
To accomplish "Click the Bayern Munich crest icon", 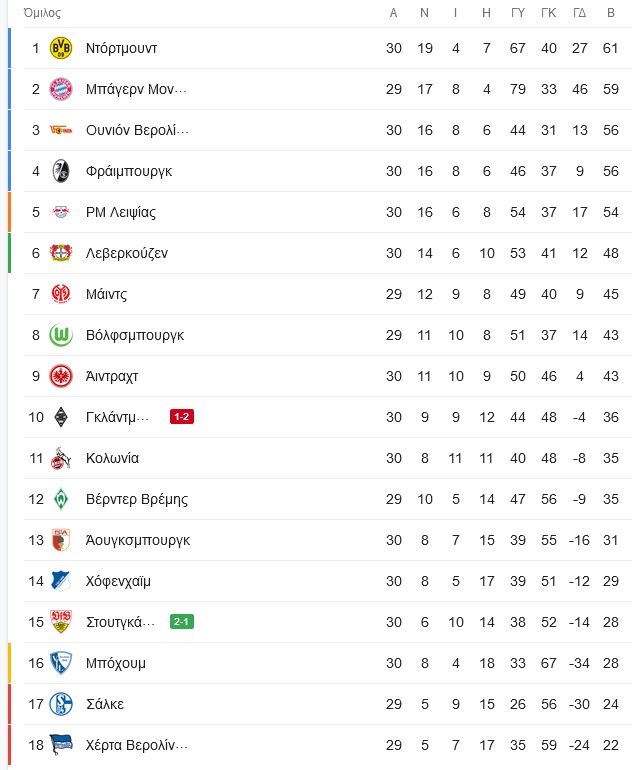I will 61,89.
